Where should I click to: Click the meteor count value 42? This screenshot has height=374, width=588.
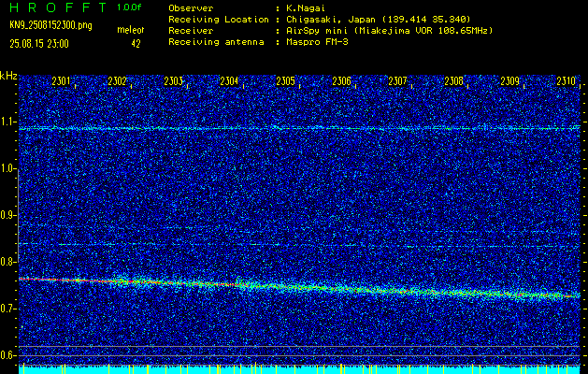coord(136,44)
